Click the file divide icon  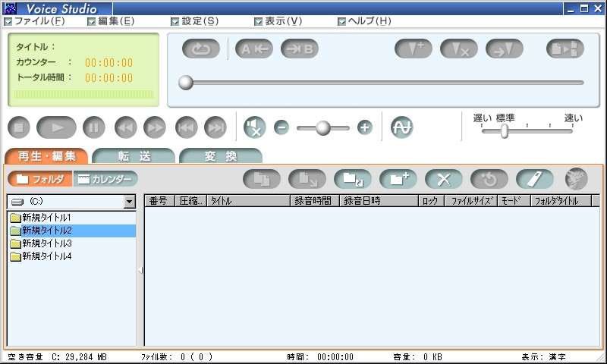pyautogui.click(x=565, y=49)
